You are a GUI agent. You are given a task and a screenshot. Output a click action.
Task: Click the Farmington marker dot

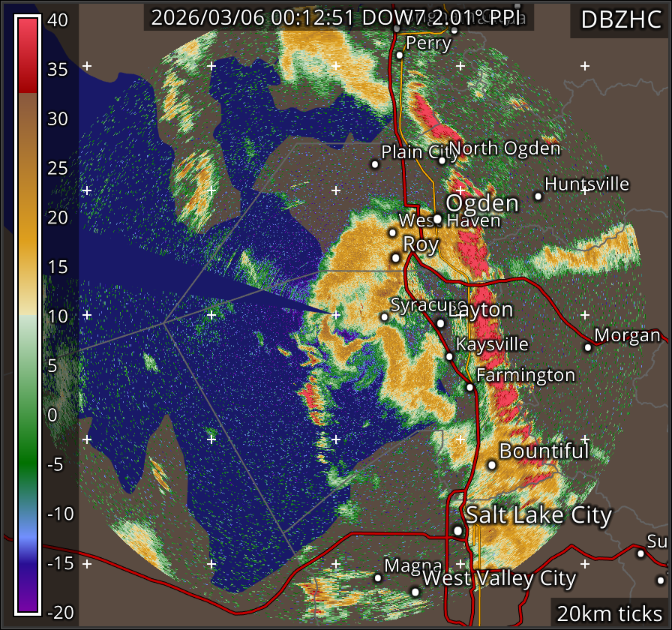tap(469, 387)
